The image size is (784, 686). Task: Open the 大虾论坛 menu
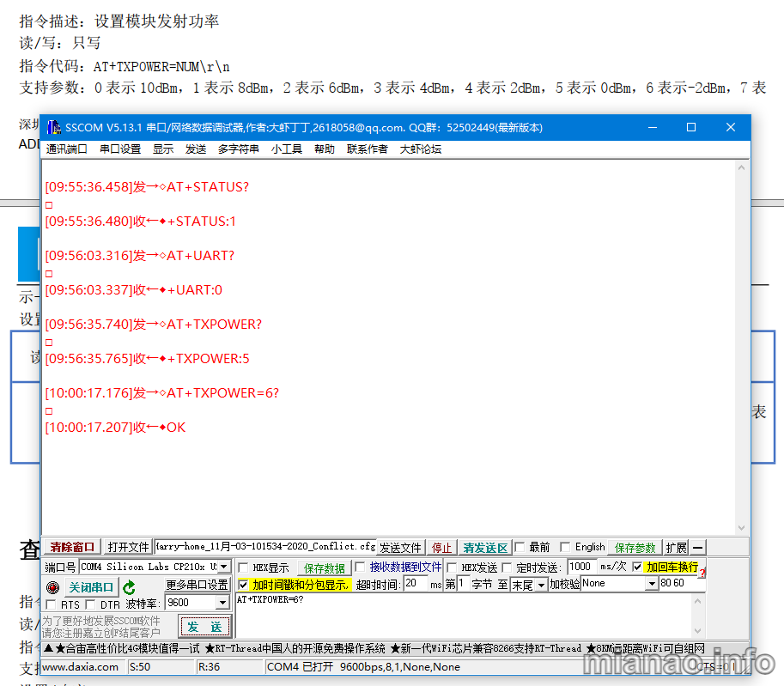click(421, 149)
